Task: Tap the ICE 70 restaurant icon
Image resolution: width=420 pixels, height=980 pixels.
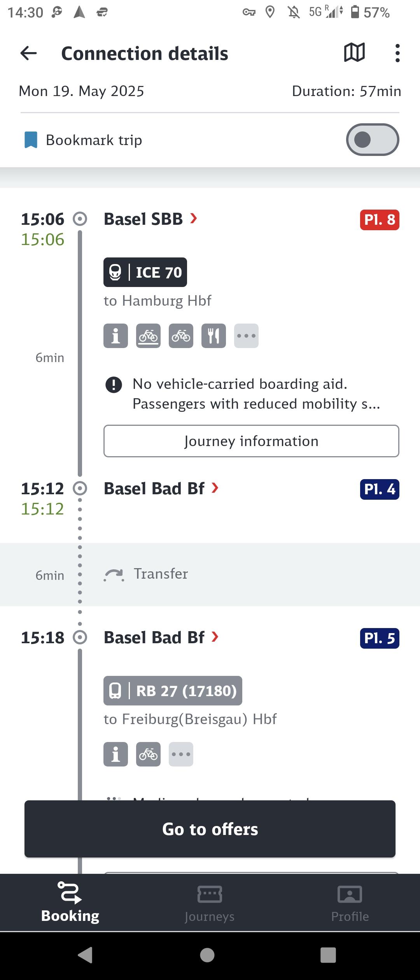Action: coord(213,336)
